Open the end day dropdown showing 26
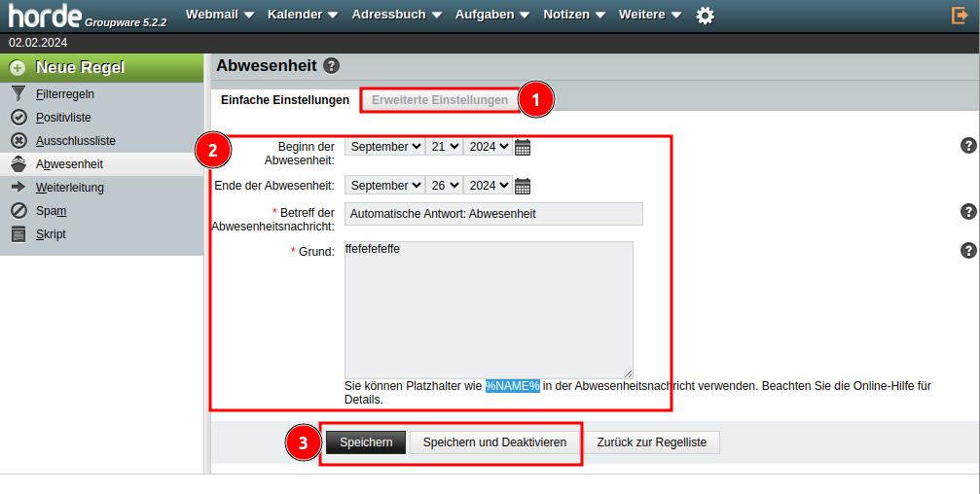Screen dimensions: 980x494 point(444,186)
